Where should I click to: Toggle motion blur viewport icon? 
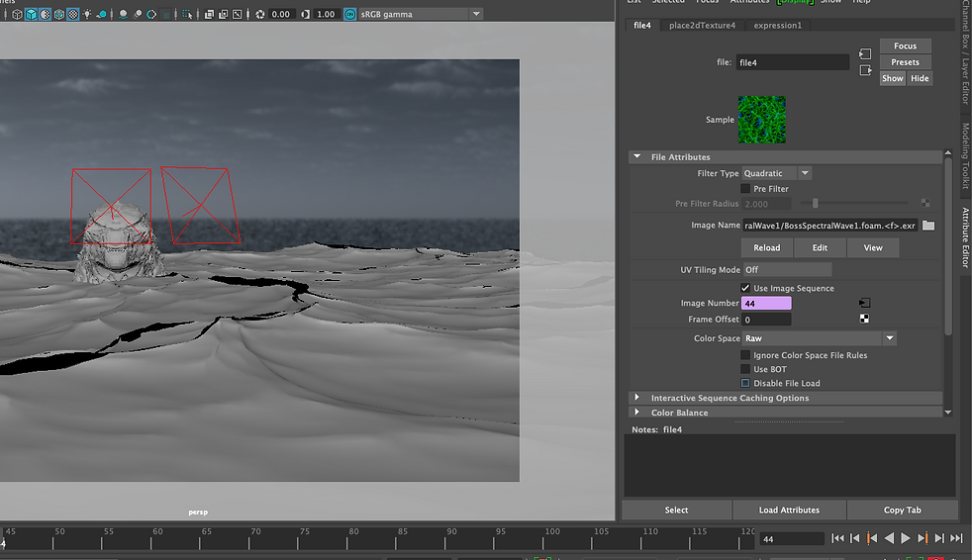tap(138, 14)
